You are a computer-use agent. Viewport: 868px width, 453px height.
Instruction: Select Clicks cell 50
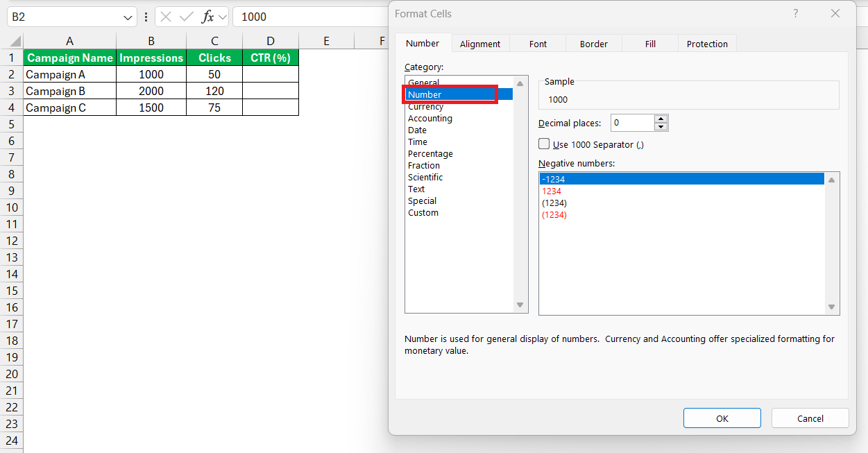click(x=214, y=74)
